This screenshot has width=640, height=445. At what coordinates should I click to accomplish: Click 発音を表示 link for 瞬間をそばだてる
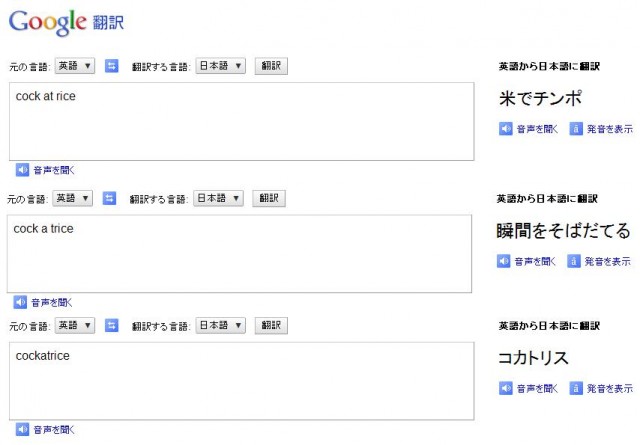tap(607, 261)
